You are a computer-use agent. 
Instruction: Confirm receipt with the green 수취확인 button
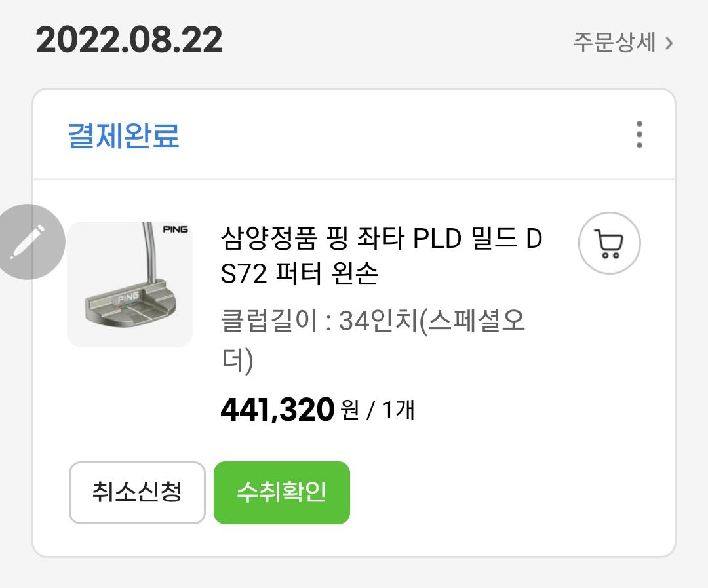click(x=282, y=493)
